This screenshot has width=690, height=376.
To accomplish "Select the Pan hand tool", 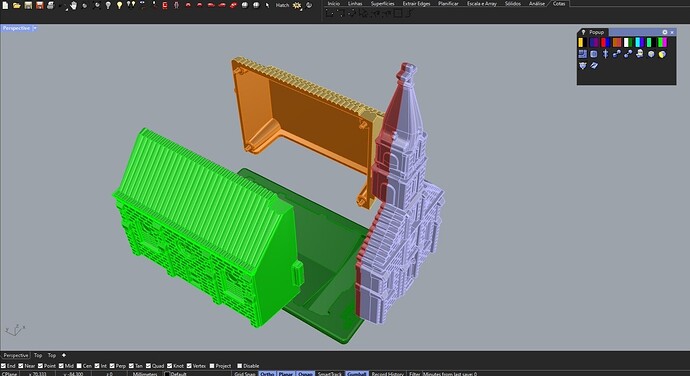I will click(x=73, y=5).
